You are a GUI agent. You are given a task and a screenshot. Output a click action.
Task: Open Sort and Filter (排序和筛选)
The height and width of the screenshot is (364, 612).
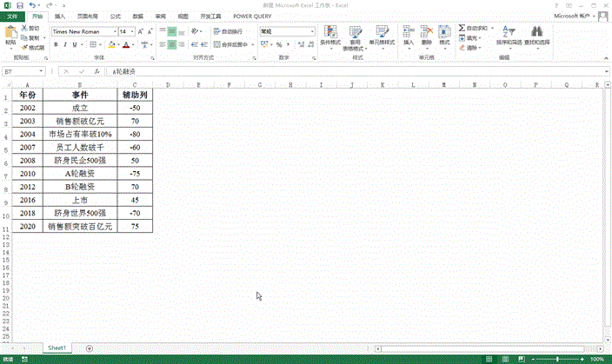508,35
